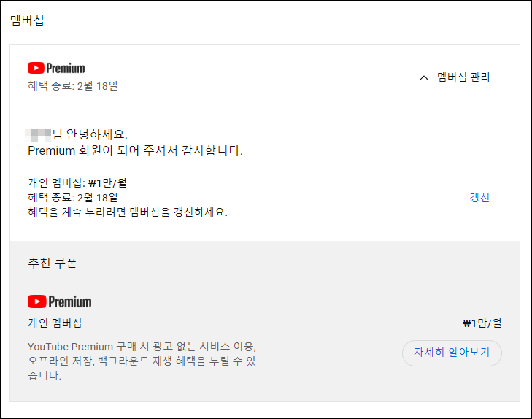Click the YouTube Premium logo at top
The width and height of the screenshot is (532, 419).
click(x=56, y=68)
